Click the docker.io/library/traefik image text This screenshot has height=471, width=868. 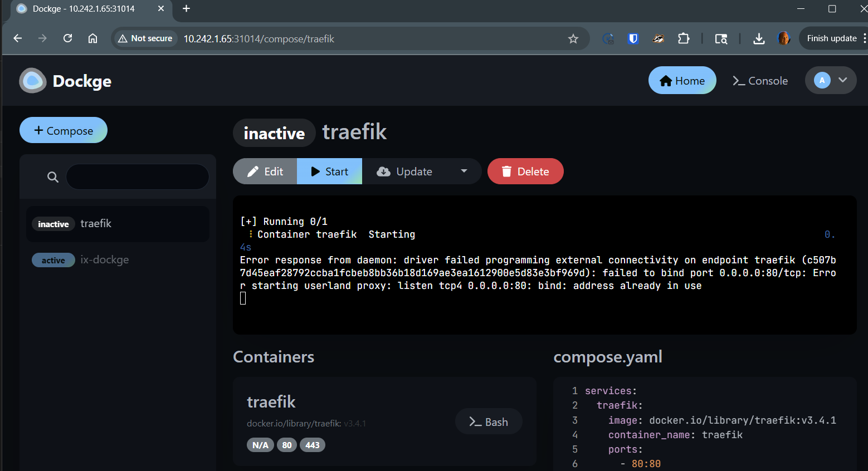(306, 423)
